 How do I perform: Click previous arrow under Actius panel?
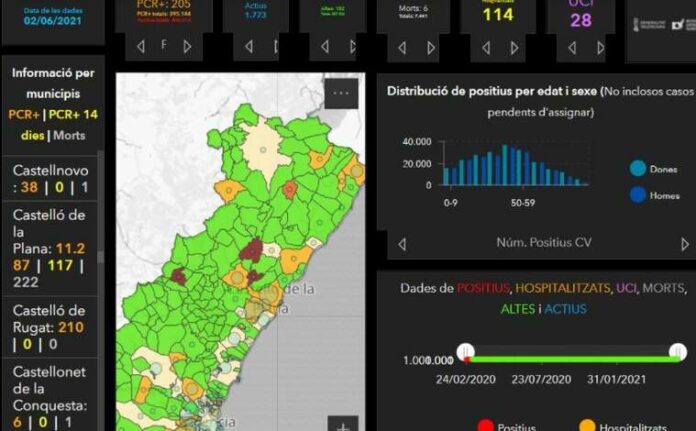(249, 47)
